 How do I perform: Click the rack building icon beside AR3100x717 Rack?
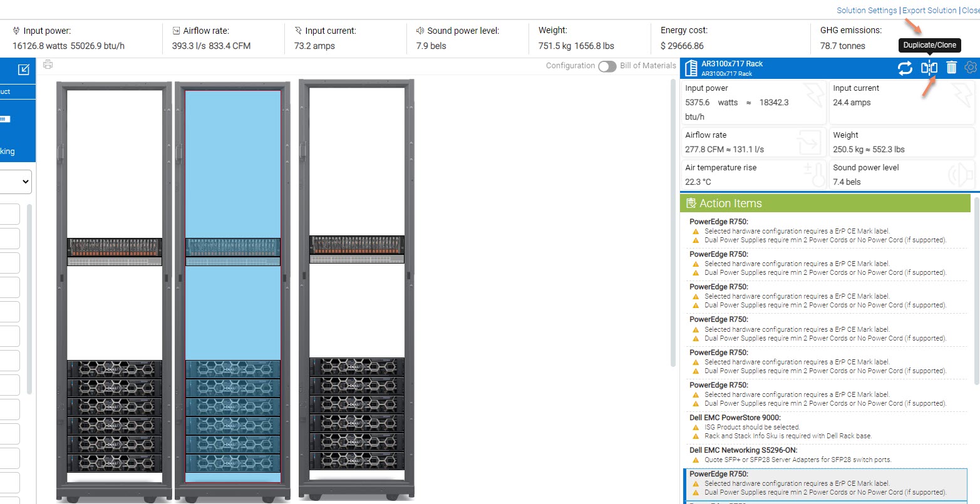click(x=691, y=68)
